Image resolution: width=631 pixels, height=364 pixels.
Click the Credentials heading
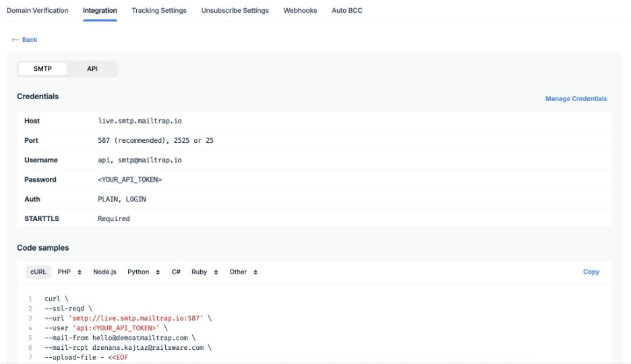pos(38,96)
